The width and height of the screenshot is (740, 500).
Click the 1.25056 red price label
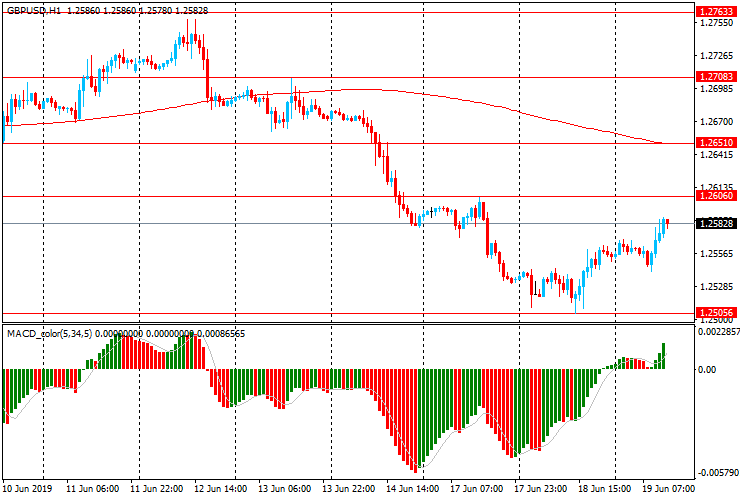[x=716, y=313]
